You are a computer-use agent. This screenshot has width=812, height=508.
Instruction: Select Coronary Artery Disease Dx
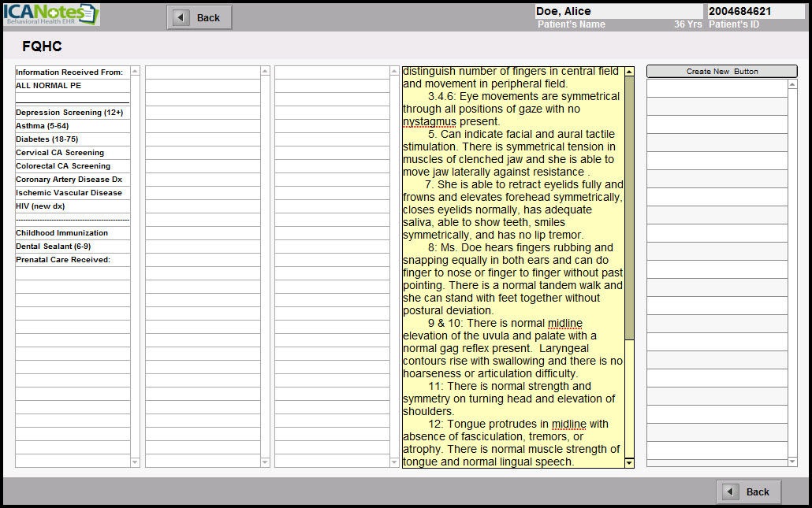[69, 180]
